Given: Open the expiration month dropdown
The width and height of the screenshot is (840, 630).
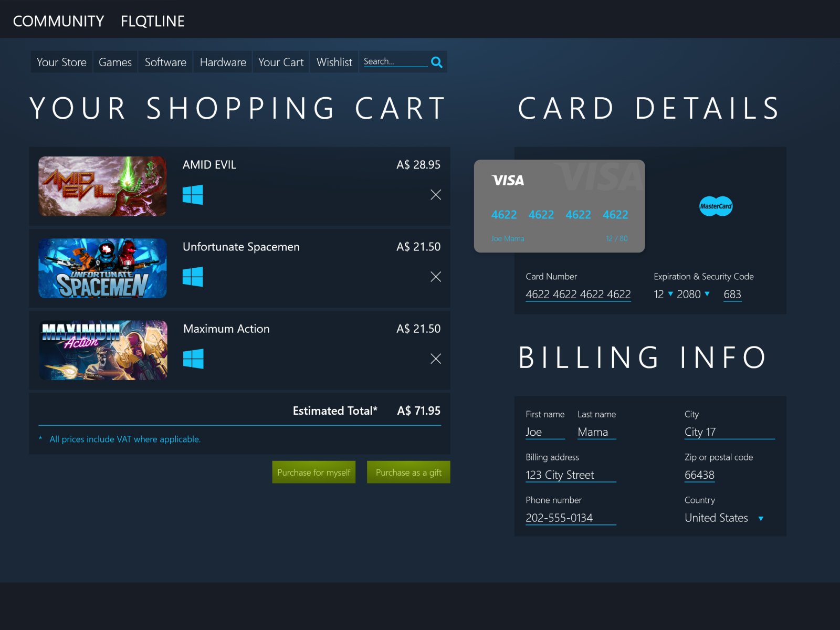Looking at the screenshot, I should tap(670, 294).
